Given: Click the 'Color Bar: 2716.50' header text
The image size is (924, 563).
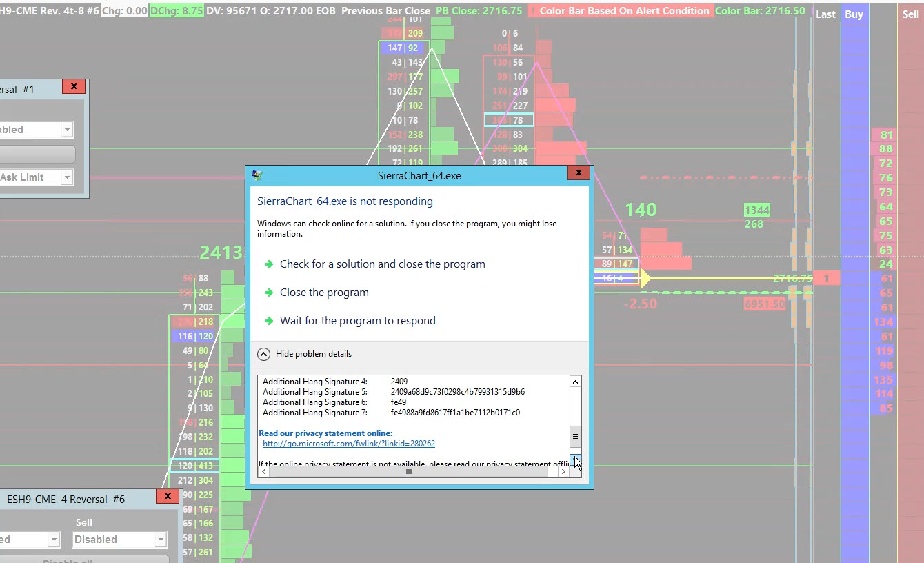Looking at the screenshot, I should pos(760,11).
